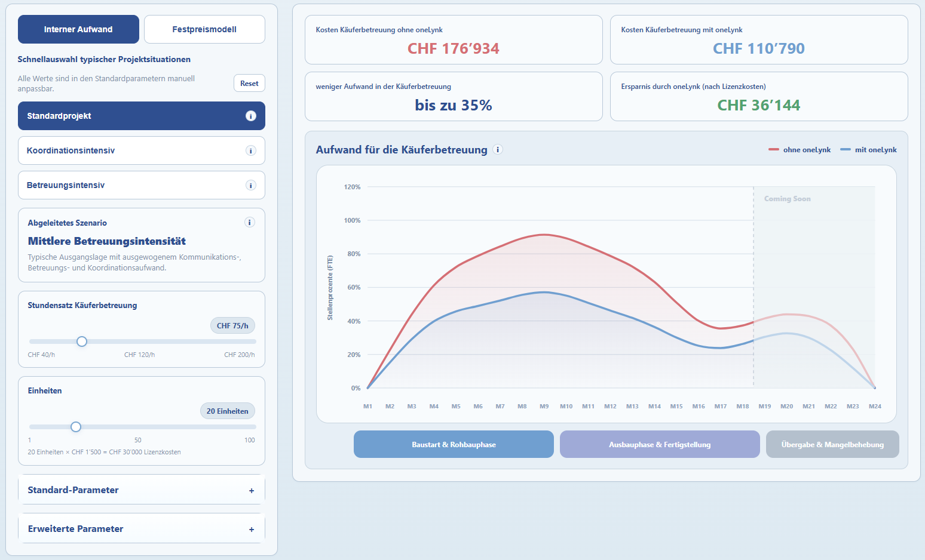Click the Baustart & Rohbauphase phase button
The height and width of the screenshot is (560, 925).
(x=454, y=444)
